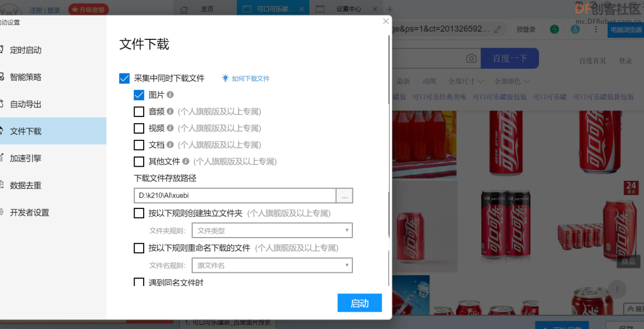
Task: Uncheck the 图片 checkbox
Action: tap(139, 95)
